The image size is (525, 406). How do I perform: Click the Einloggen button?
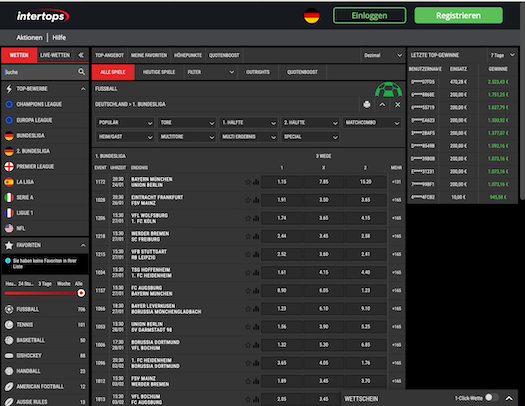click(369, 15)
